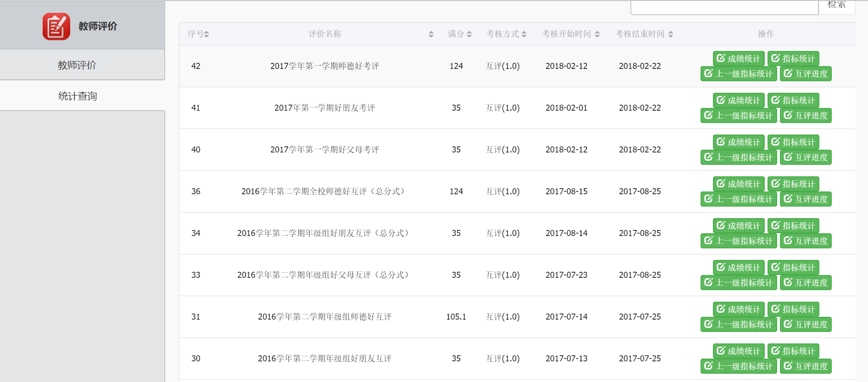
Task: Sort by 满分 column sort arrows
Action: click(469, 34)
